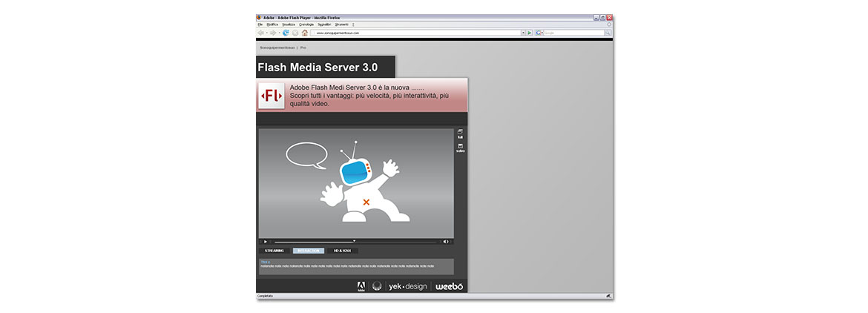Image resolution: width=868 pixels, height=313 pixels.
Task: Click the Pro breadcrumb link
Action: click(x=303, y=48)
